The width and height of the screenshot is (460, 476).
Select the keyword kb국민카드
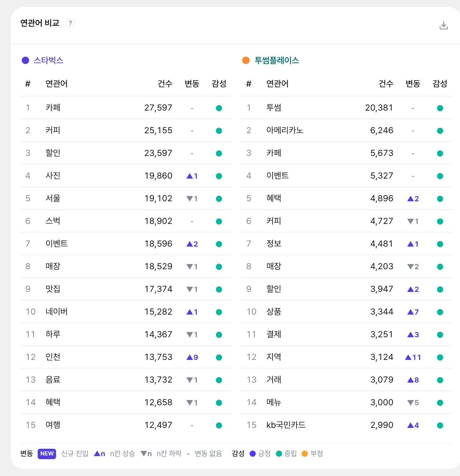pyautogui.click(x=286, y=425)
